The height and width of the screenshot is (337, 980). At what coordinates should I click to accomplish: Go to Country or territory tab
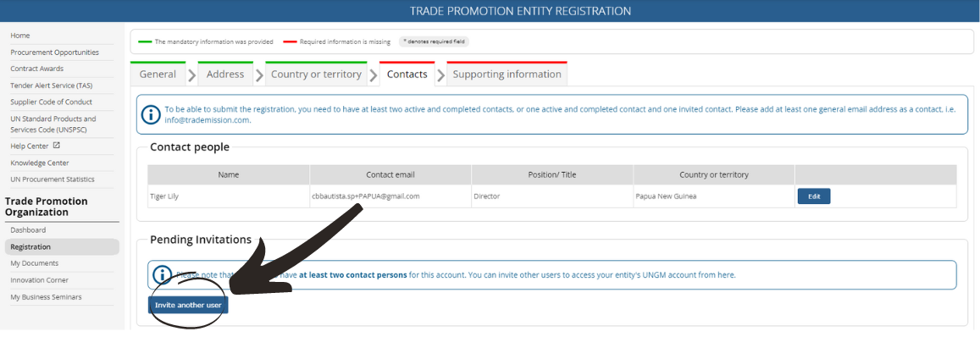point(316,74)
